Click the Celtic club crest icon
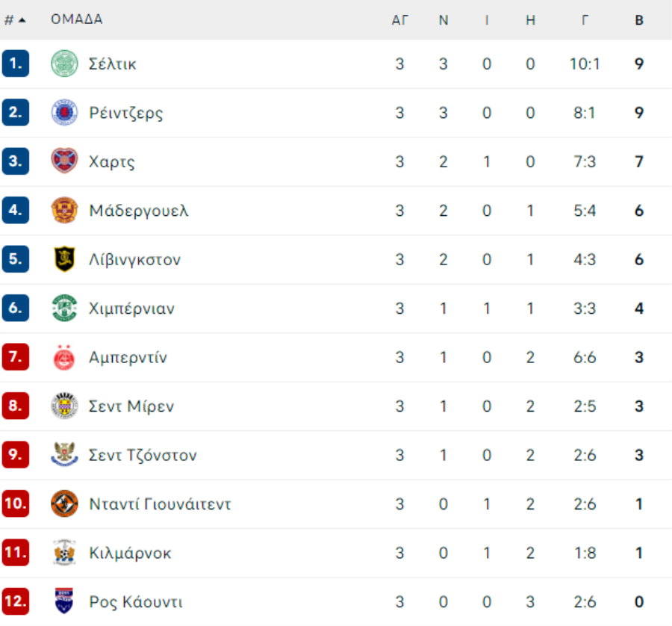Image resolution: width=672 pixels, height=626 pixels. pos(64,63)
